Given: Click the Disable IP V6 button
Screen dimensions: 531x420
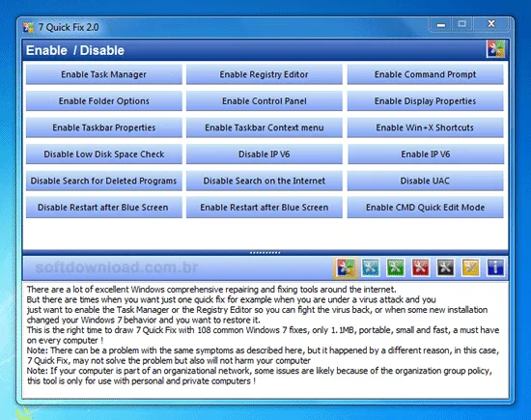Looking at the screenshot, I should 265,154.
